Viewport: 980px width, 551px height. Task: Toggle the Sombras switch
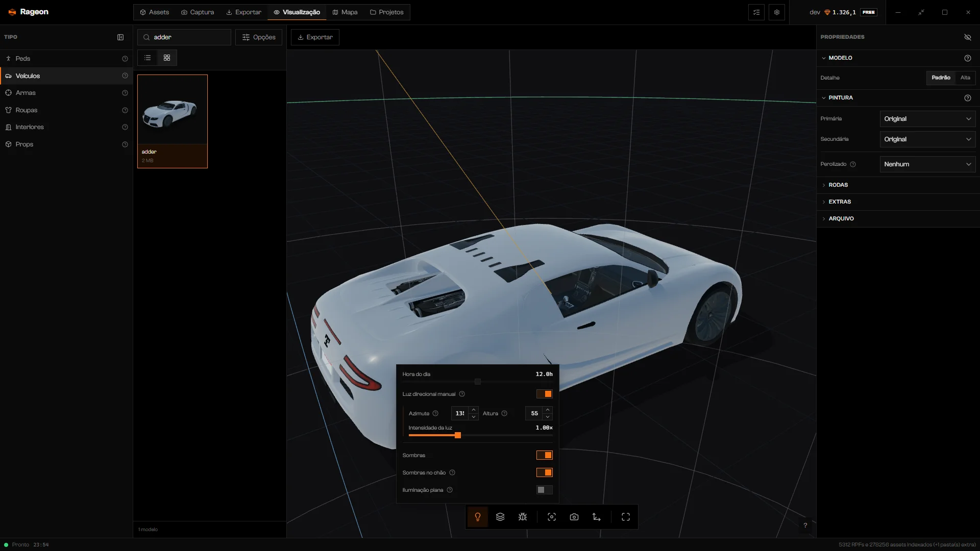pos(544,455)
